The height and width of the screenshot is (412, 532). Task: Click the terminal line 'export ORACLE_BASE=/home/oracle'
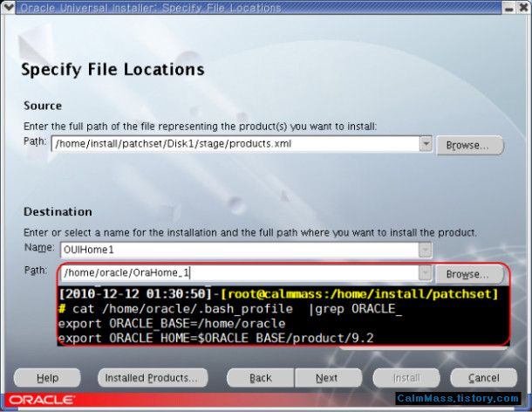172,324
